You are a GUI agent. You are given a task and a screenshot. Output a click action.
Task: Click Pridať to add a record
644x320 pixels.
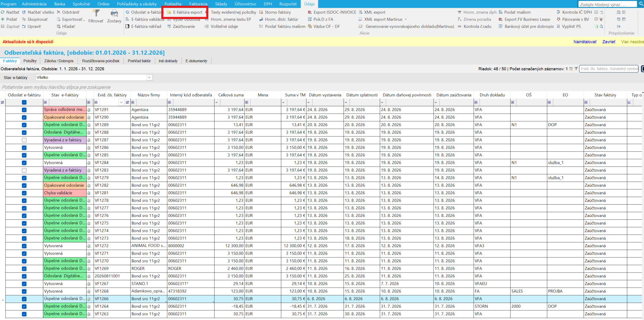[x=10, y=19]
